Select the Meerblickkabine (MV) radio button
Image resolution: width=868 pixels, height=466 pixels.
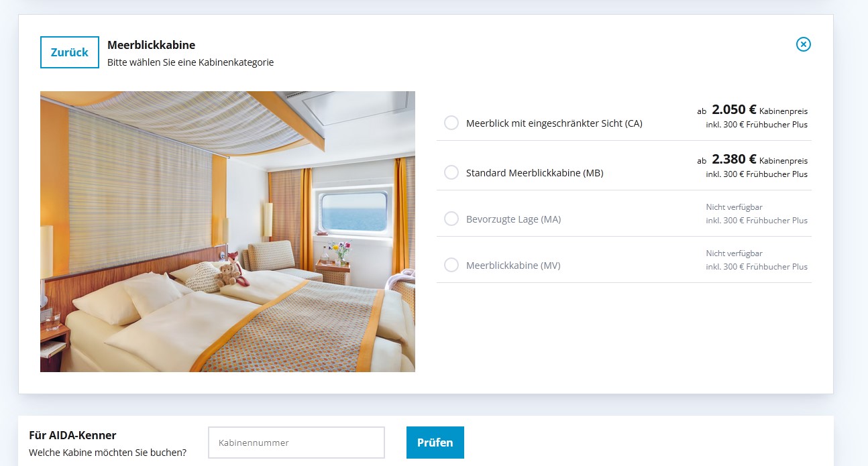[x=451, y=265]
